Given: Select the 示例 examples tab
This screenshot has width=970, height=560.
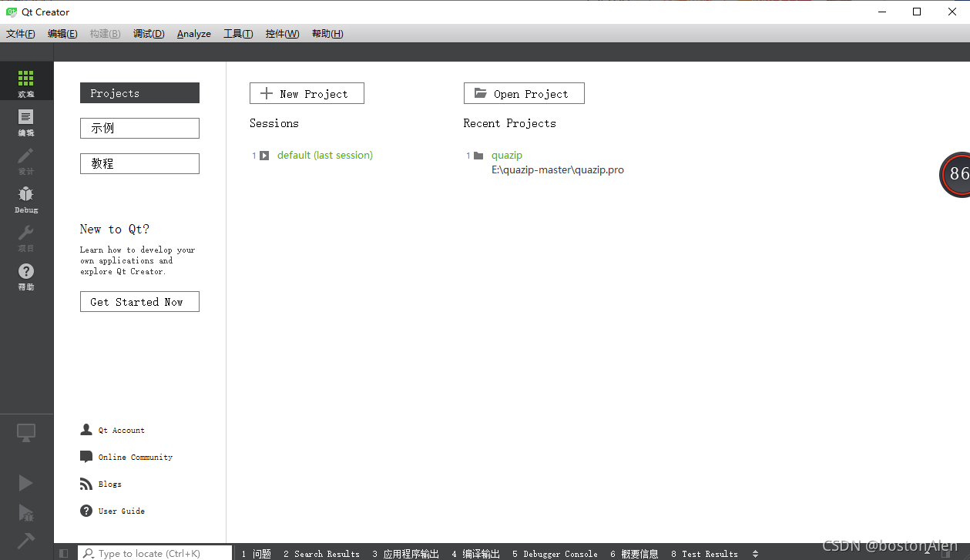Looking at the screenshot, I should pos(139,129).
